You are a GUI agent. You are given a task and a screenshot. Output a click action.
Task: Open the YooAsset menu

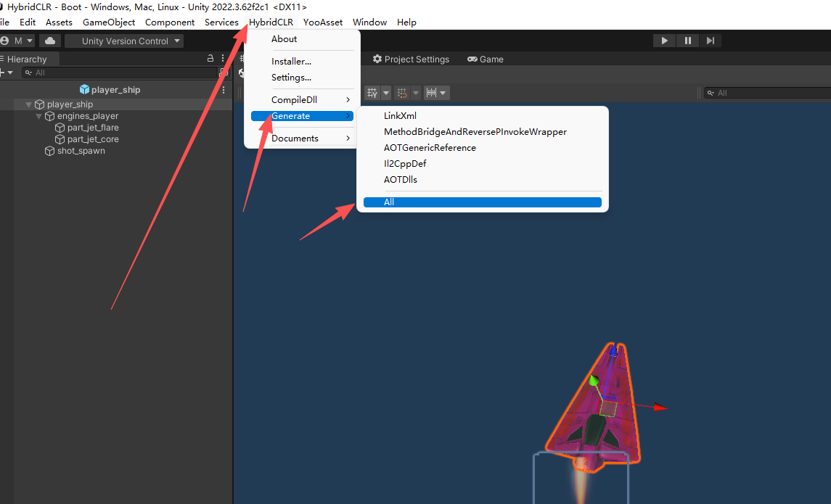(x=323, y=22)
